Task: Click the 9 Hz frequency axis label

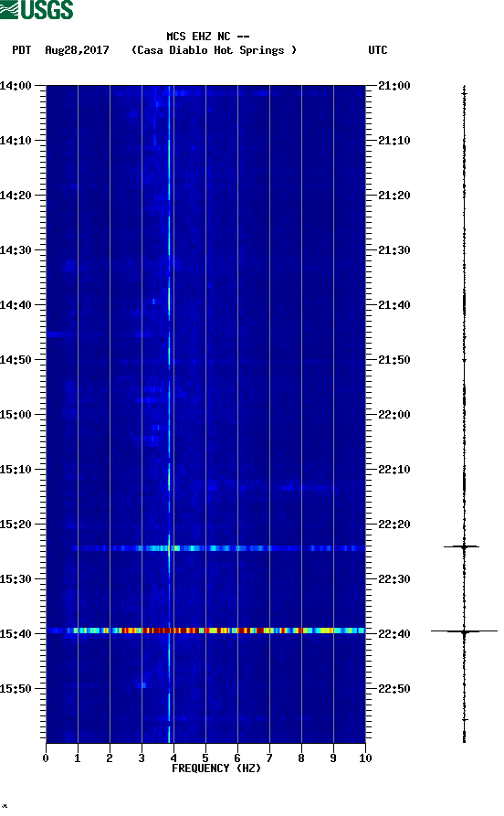Action: 333,758
